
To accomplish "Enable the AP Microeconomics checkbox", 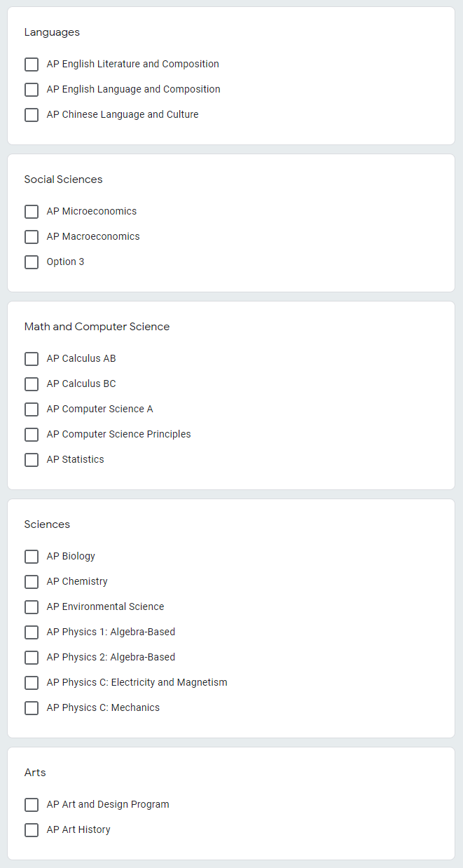I will [32, 212].
